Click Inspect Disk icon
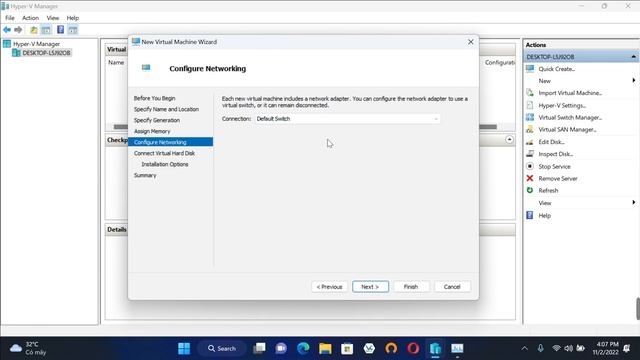 point(530,154)
